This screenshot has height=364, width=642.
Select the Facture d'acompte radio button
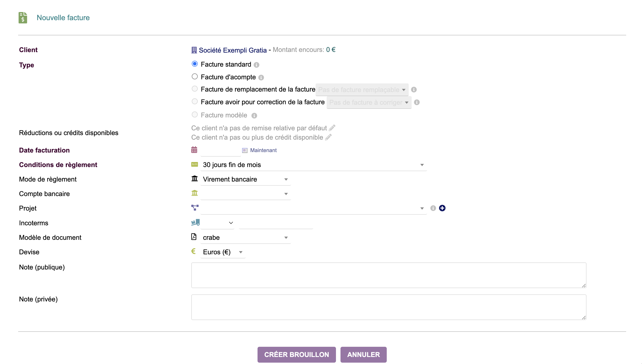point(195,77)
